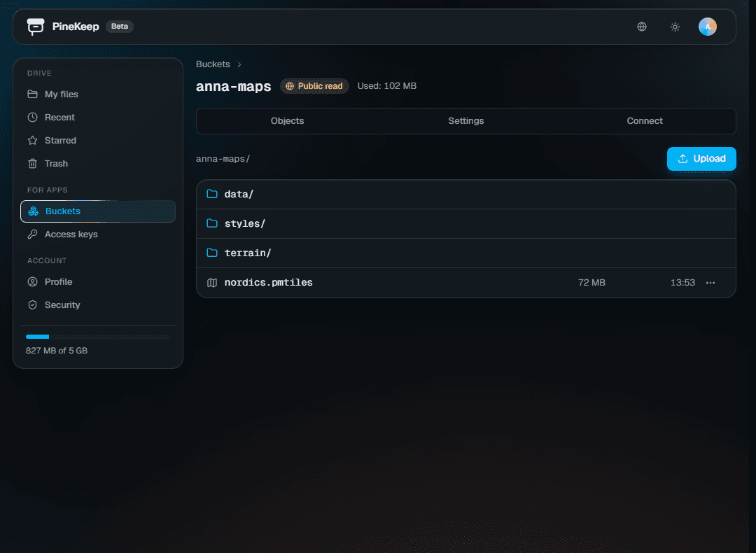Open Recent in the sidebar

(98, 117)
